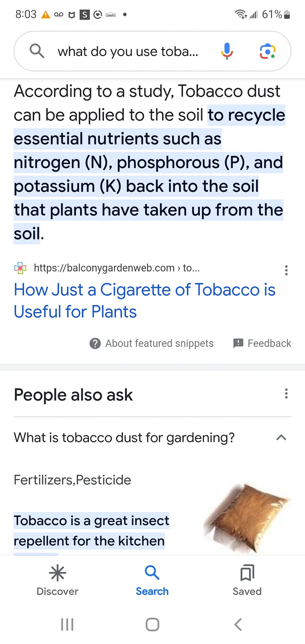This screenshot has height=644, width=305.
Task: Tap the Feedback flag icon
Action: pos(238,343)
